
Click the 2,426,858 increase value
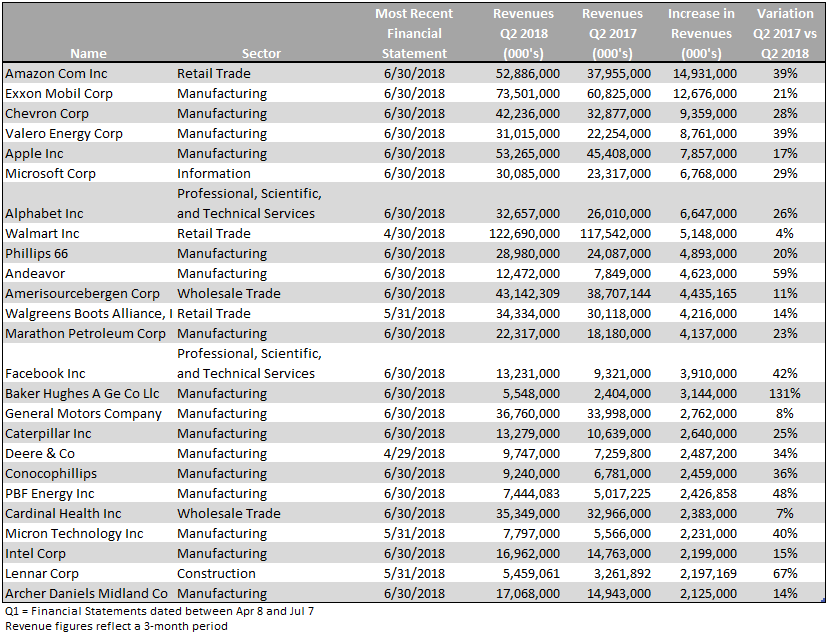click(708, 494)
